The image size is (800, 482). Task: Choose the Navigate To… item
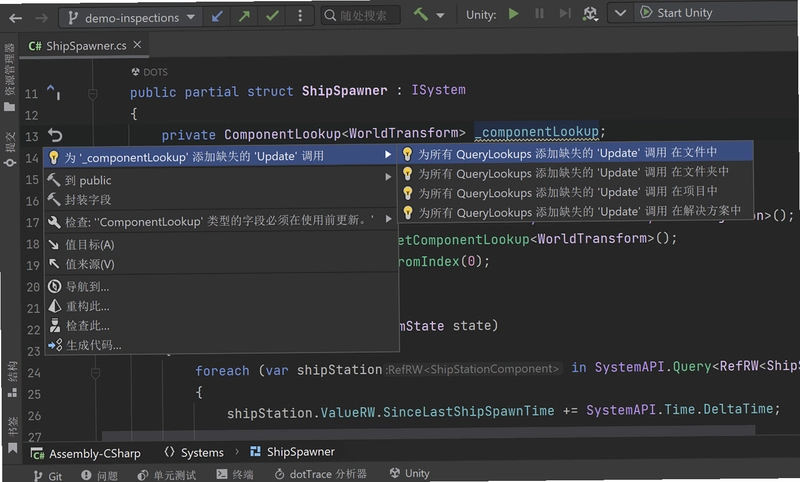[220, 287]
